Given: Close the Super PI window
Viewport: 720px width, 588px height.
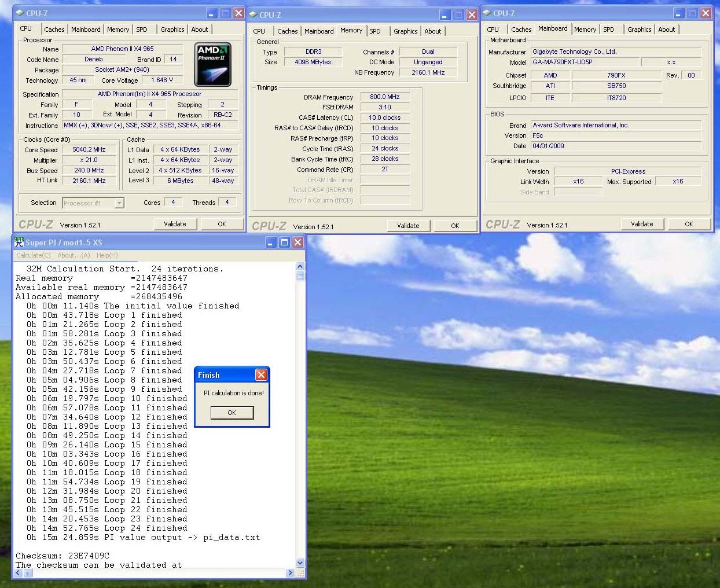Looking at the screenshot, I should coord(297,242).
